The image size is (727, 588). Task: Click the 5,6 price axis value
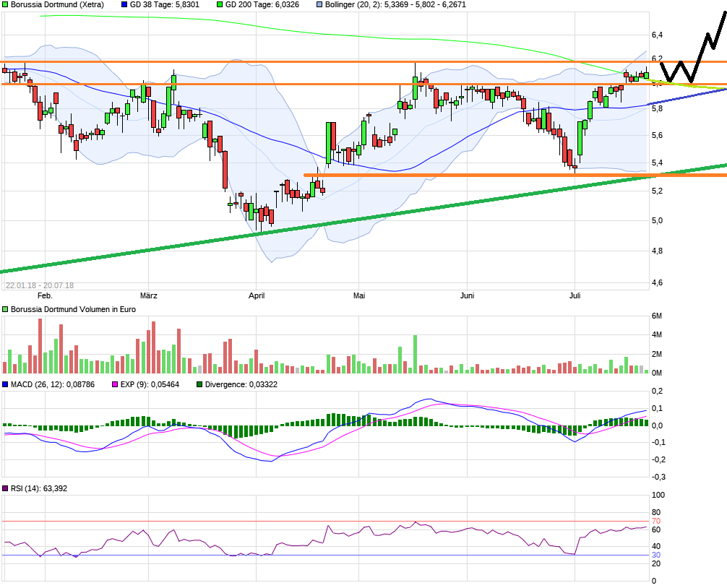[657, 135]
